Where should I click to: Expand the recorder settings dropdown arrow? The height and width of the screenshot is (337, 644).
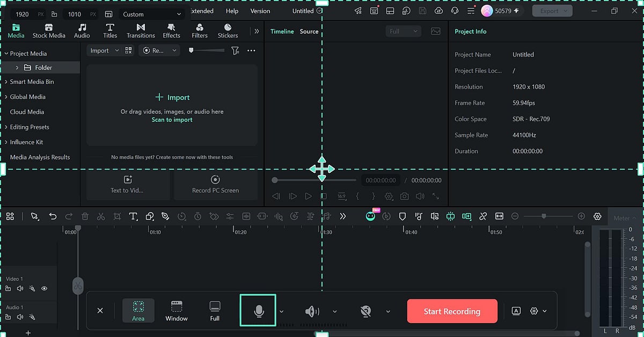[545, 311]
